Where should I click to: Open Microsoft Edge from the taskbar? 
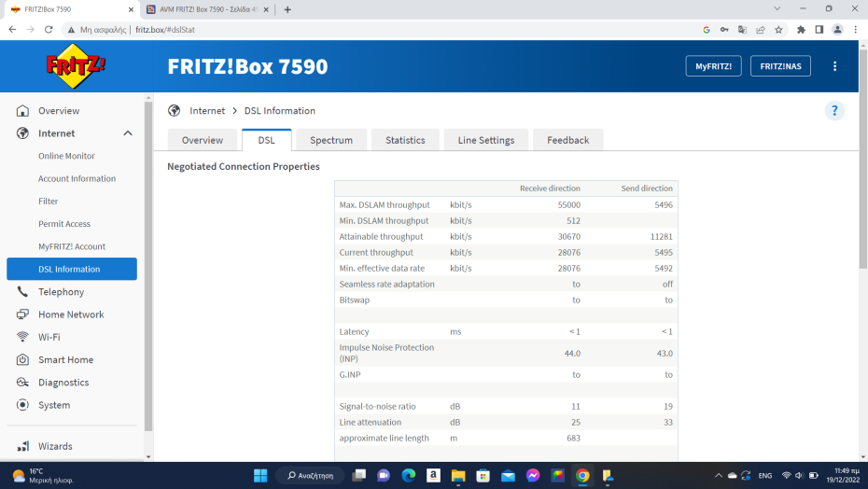409,476
